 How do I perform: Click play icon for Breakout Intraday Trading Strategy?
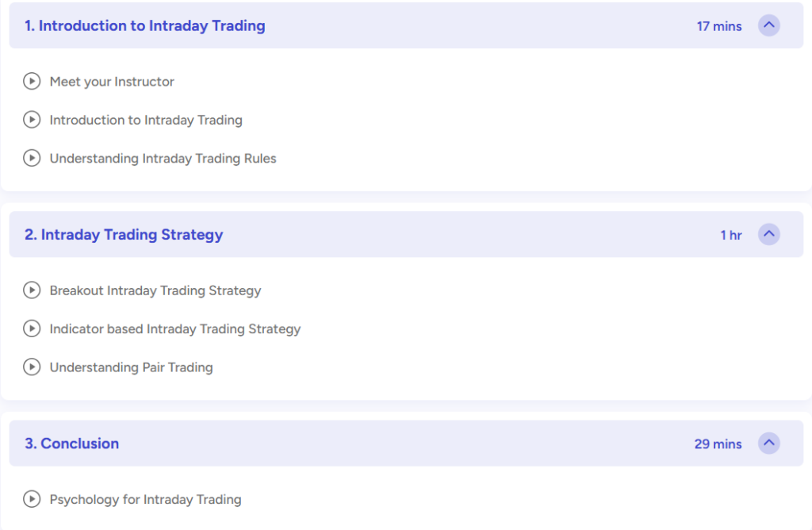32,290
